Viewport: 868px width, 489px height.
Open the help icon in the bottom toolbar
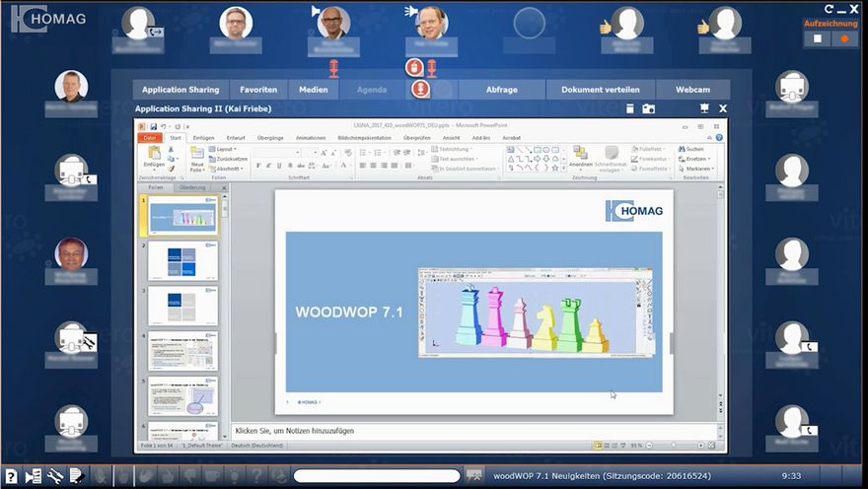[x=11, y=476]
